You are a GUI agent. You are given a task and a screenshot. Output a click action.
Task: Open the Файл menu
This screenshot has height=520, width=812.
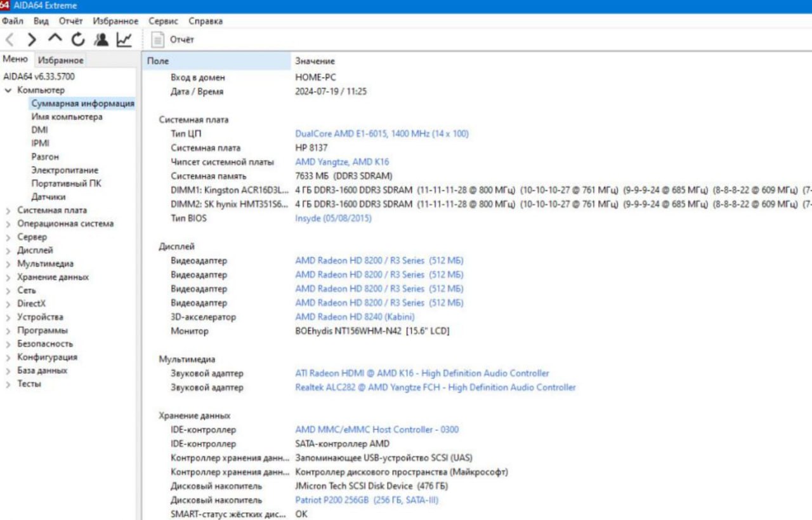click(x=13, y=21)
